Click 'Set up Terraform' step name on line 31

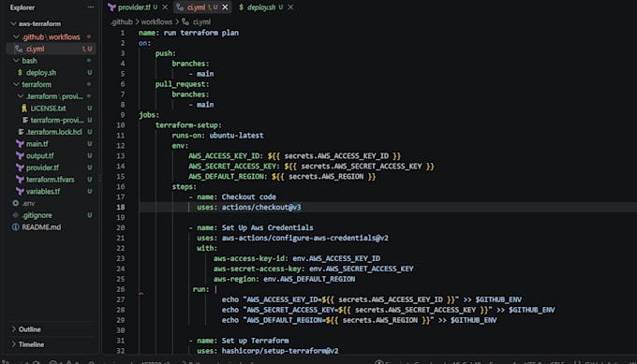[255, 341]
